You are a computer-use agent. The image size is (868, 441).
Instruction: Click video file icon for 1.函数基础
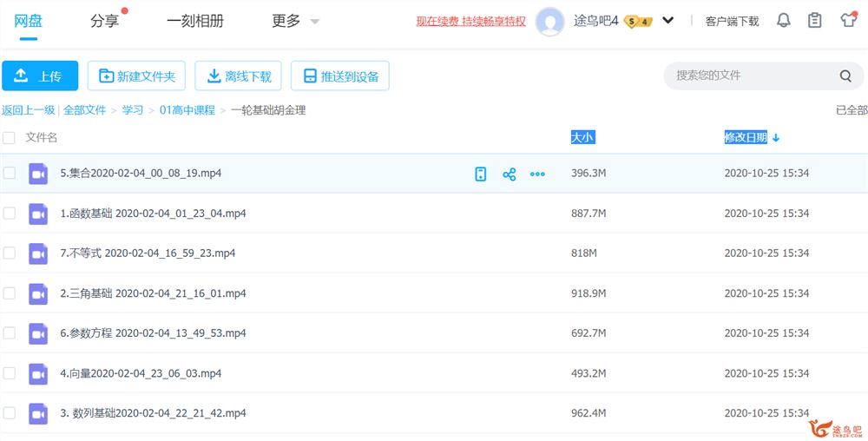click(x=37, y=214)
